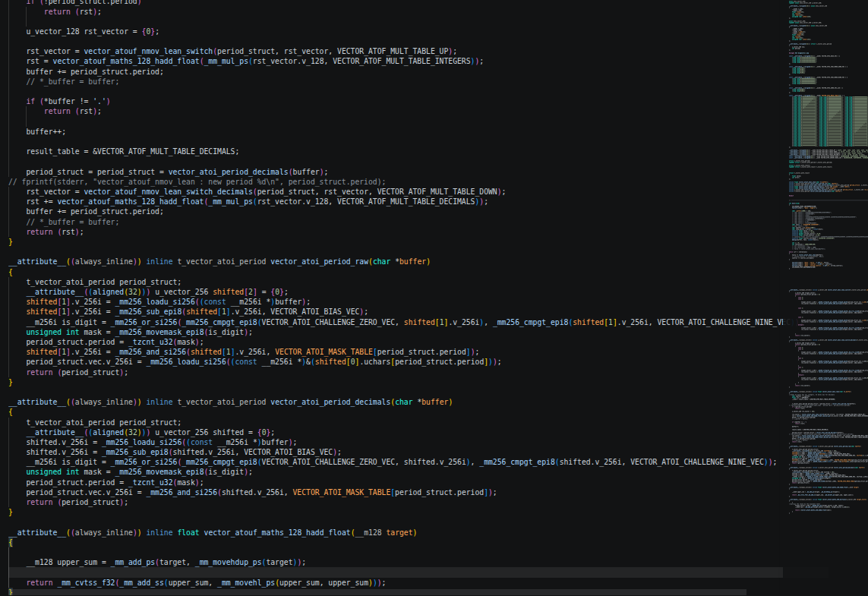Image resolution: width=868 pixels, height=596 pixels.
Task: Click the 'result_table = &VECTOR_ATOF_MULT_TABLE_DECIMALS;' line
Action: 132,151
